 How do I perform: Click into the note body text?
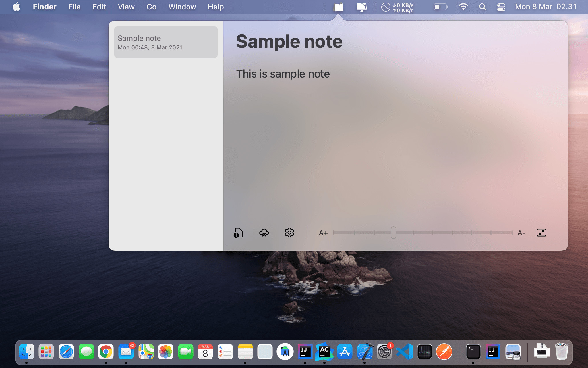tap(283, 74)
